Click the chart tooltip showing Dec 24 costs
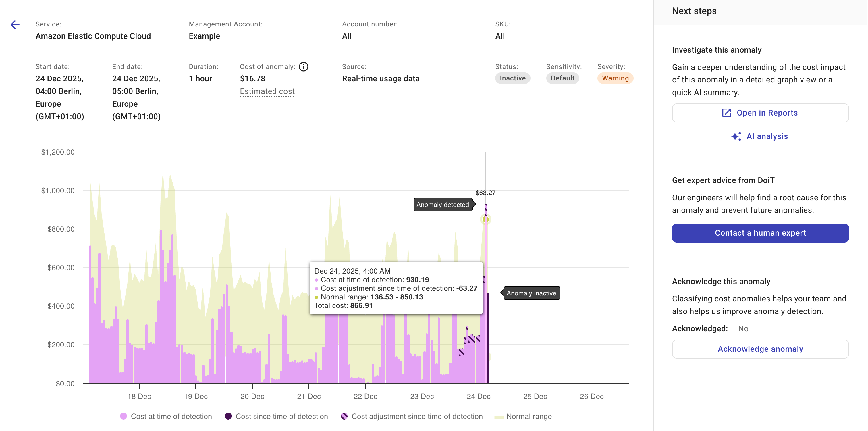This screenshot has height=431, width=868. 395,288
